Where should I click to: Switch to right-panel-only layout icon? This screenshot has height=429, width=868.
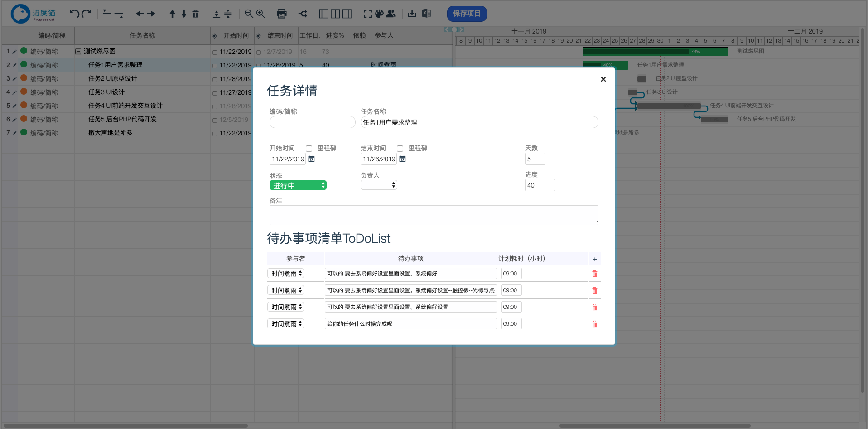pos(347,14)
